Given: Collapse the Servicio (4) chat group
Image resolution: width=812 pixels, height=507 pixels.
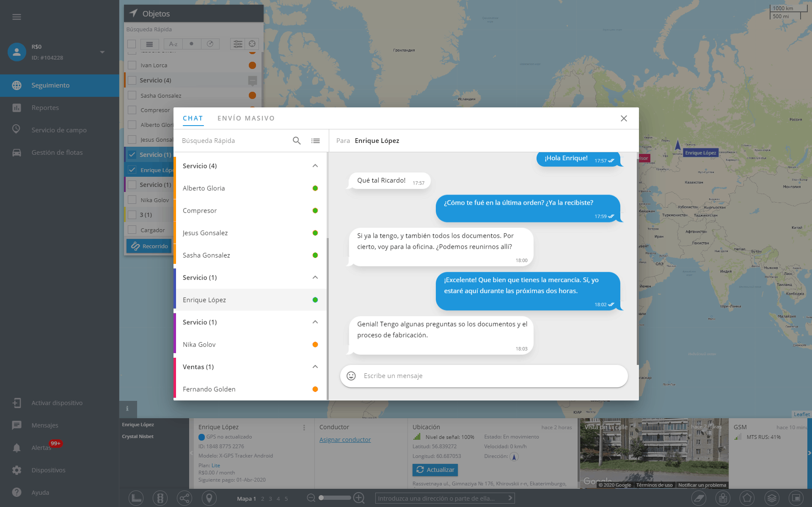Looking at the screenshot, I should 315,166.
